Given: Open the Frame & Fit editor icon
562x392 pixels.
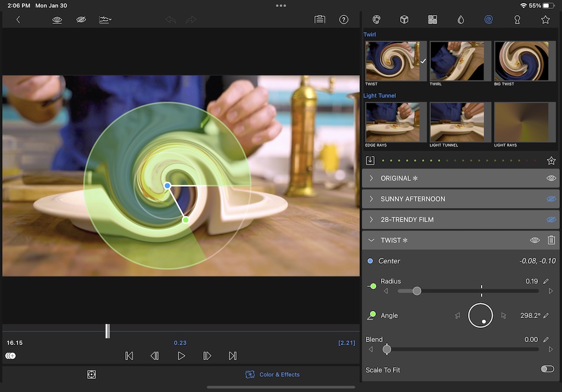Looking at the screenshot, I should 92,374.
